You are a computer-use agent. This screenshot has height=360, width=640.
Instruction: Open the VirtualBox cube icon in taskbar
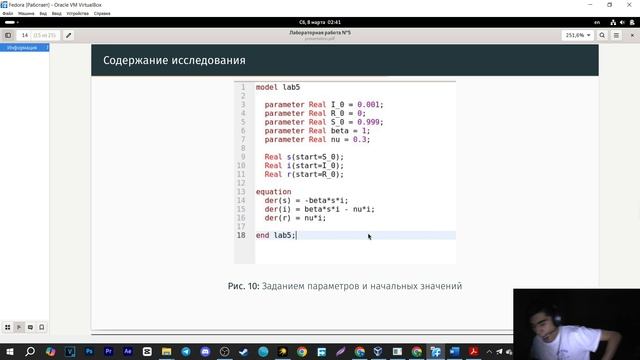tap(378, 351)
